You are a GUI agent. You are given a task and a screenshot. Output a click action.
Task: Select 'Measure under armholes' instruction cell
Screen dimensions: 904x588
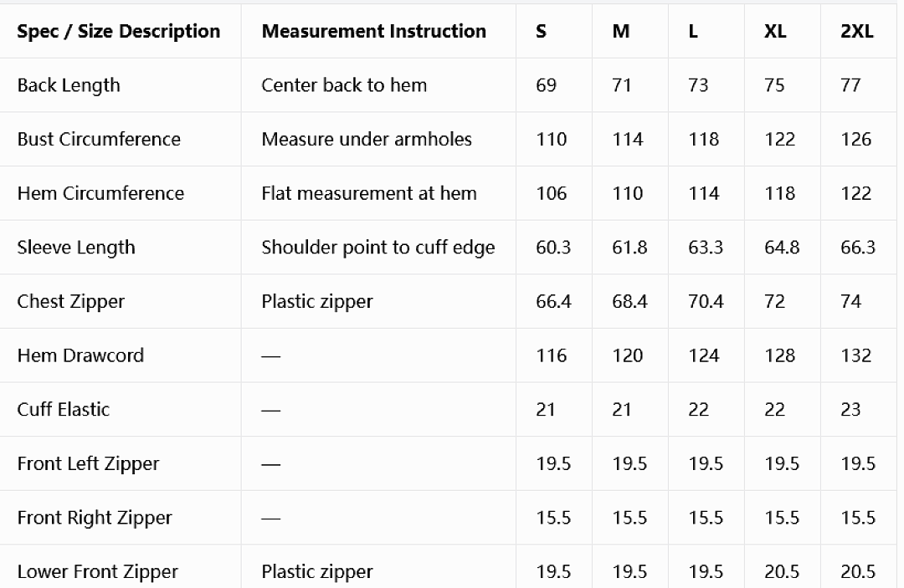367,140
